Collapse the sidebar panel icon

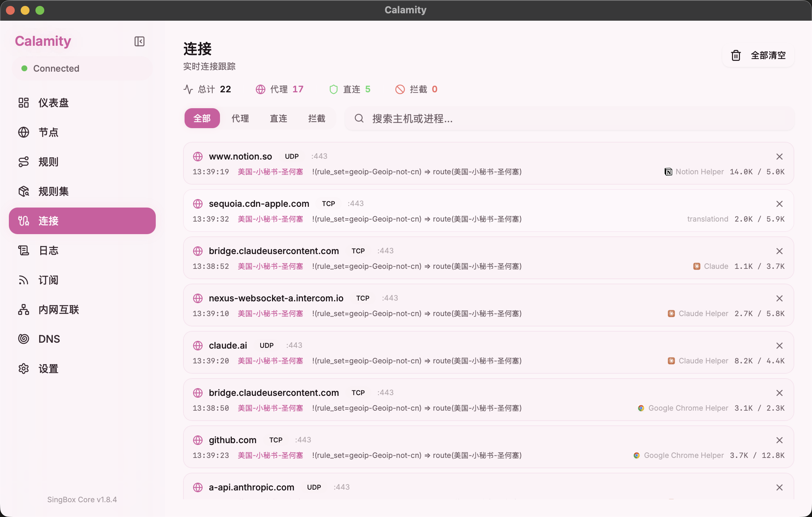pos(139,41)
